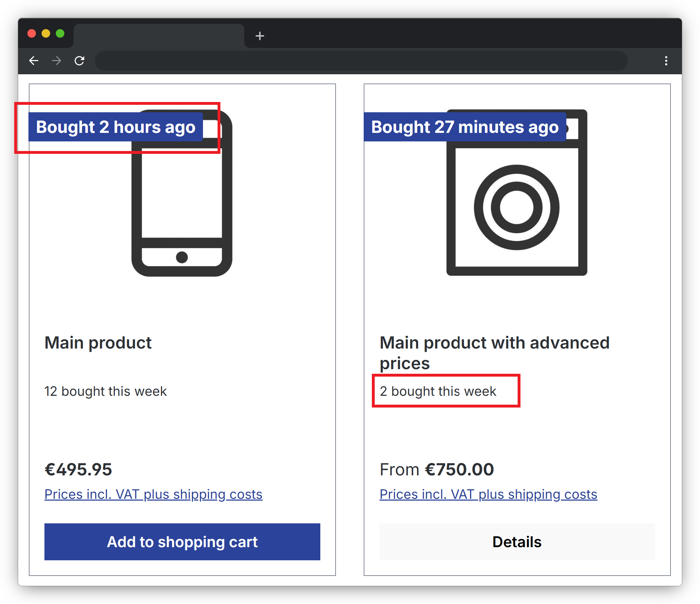This screenshot has height=604, width=700.
Task: Click 'Add to shopping cart' button
Action: coord(182,542)
